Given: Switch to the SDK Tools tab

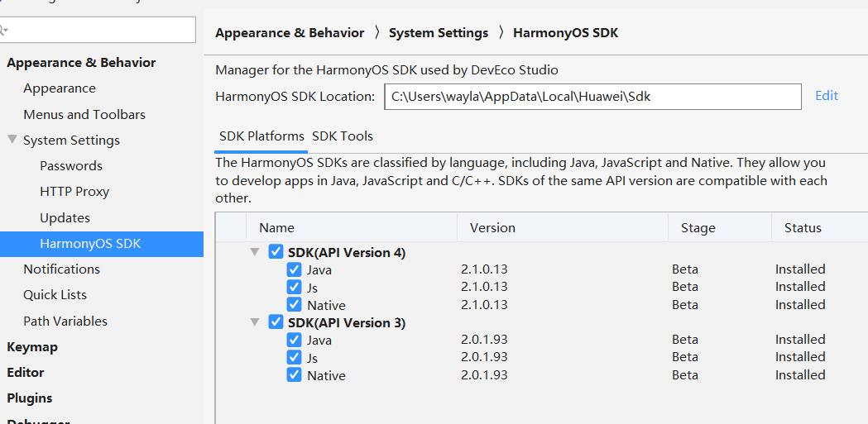Looking at the screenshot, I should pos(343,136).
